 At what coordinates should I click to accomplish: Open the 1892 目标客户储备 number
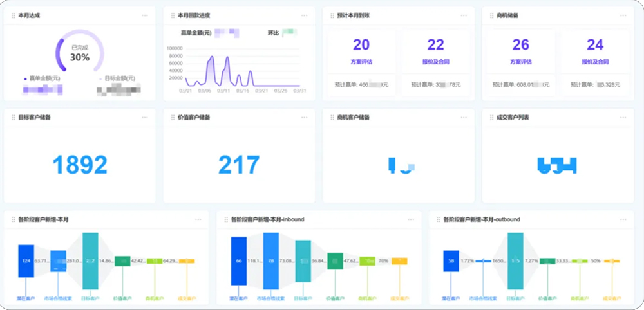pos(80,165)
